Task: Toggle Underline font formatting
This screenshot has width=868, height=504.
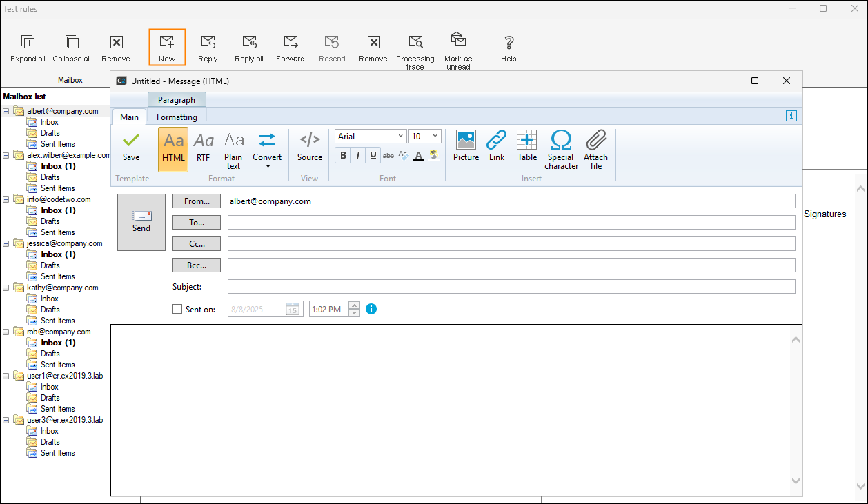Action: click(x=373, y=156)
